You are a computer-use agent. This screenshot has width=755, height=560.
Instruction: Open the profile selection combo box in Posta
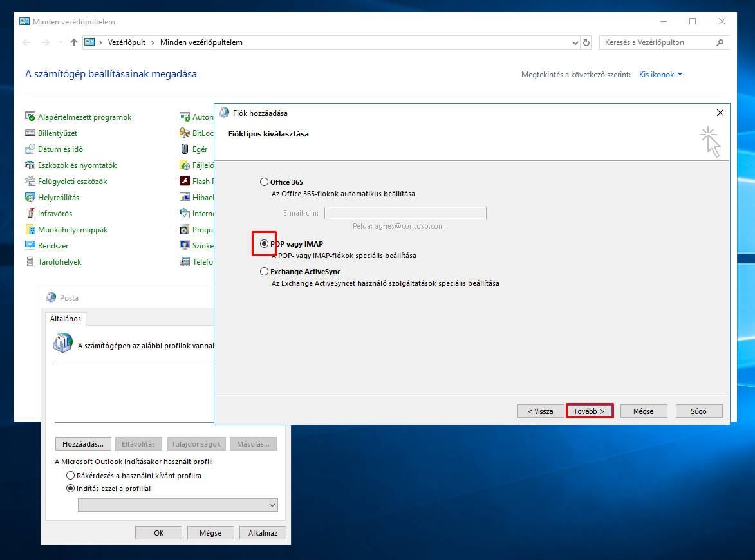point(178,505)
